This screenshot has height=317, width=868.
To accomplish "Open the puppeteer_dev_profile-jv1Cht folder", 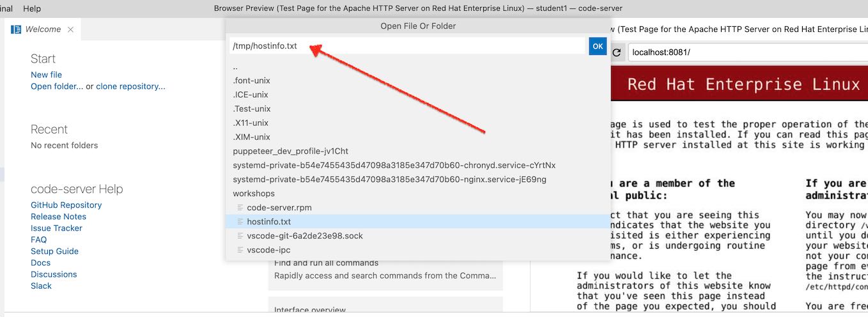I will click(x=290, y=151).
